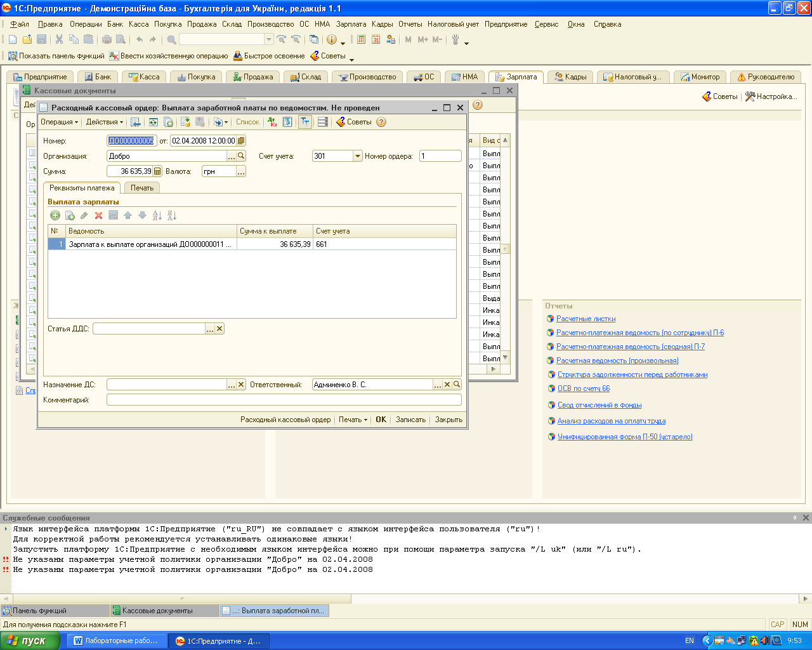
Task: Open Анализ расходов на оплату труда link
Action: tap(612, 421)
